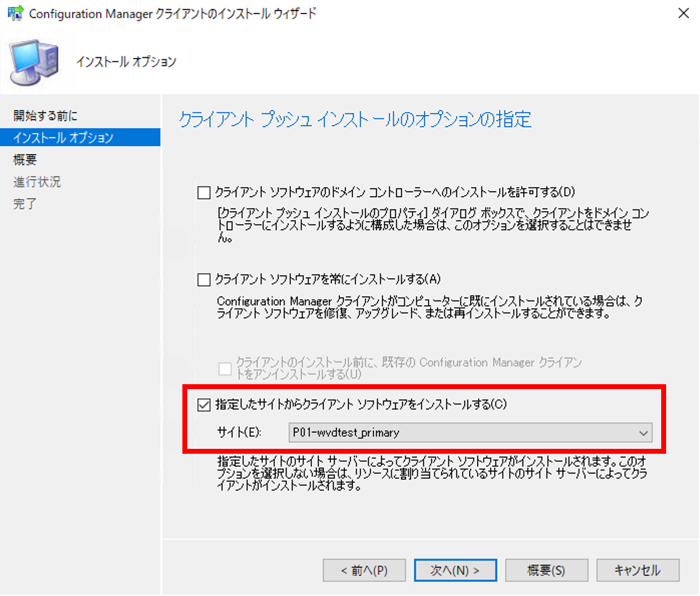The height and width of the screenshot is (596, 700).
Task: Click the description starting 指定したサイトのサイト サーバー
Action: point(432,473)
